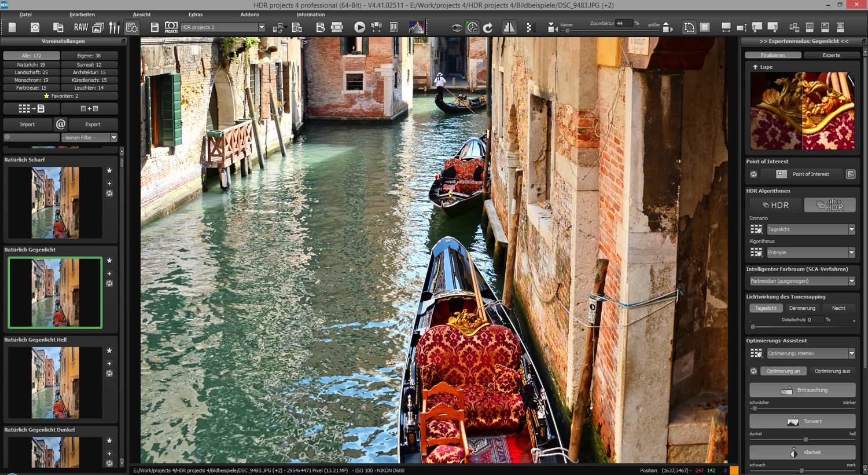Viewport: 868px width, 475px height.
Task: Click the orange color indicator in status bar
Action: point(734,470)
